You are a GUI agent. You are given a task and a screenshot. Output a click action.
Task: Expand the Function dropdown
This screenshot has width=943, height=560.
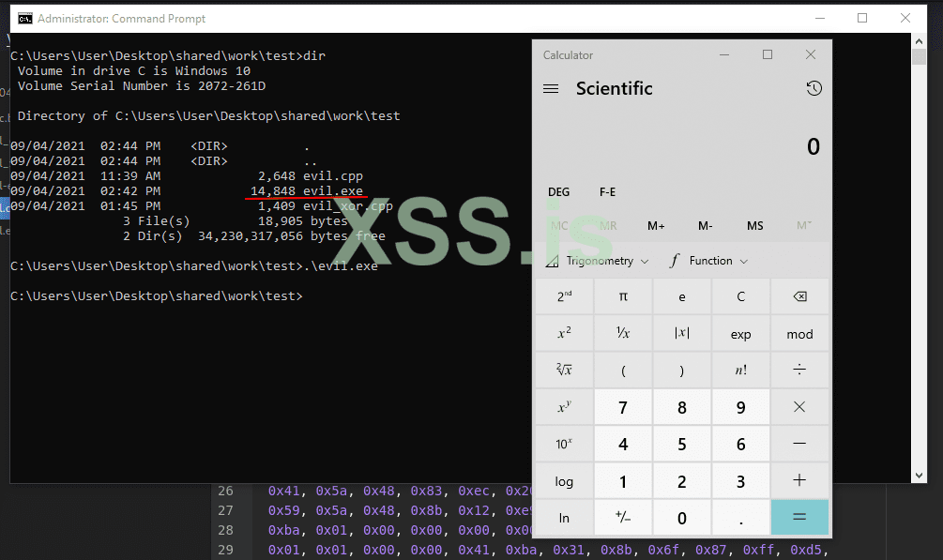pyautogui.click(x=709, y=261)
